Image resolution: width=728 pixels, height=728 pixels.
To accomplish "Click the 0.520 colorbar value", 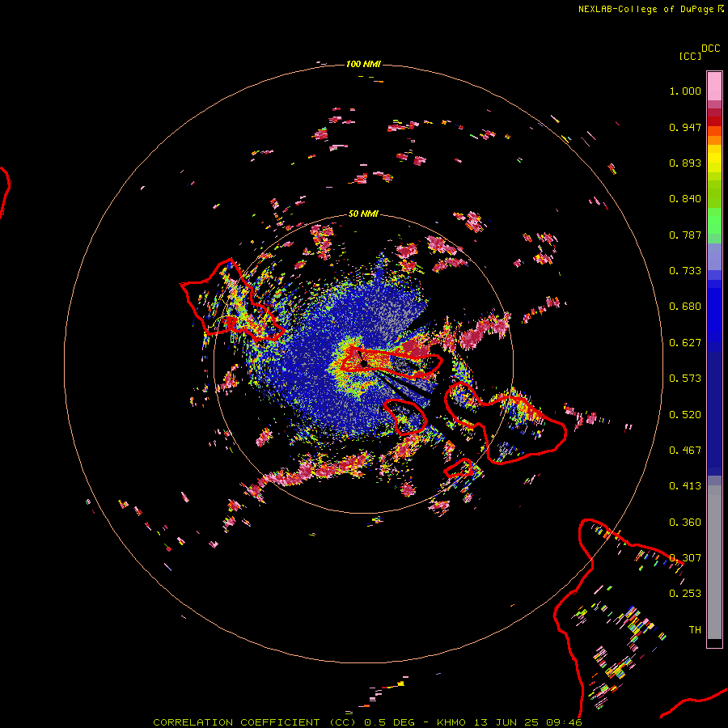I will pos(685,415).
